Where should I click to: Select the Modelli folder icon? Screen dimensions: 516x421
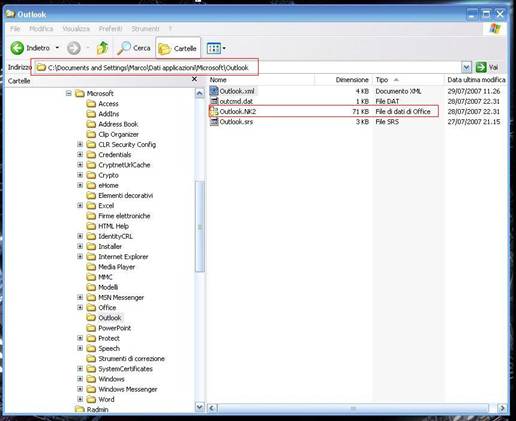pos(91,287)
